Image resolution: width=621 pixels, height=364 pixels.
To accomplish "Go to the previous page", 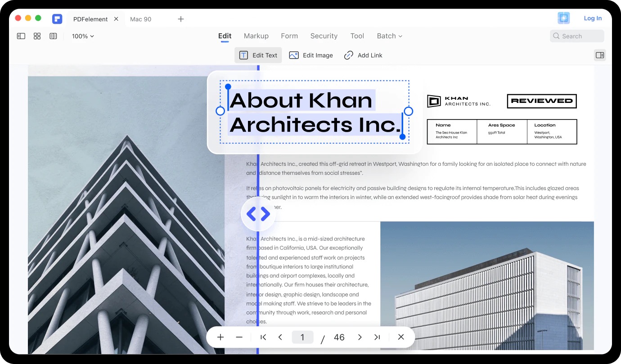I will click(280, 337).
